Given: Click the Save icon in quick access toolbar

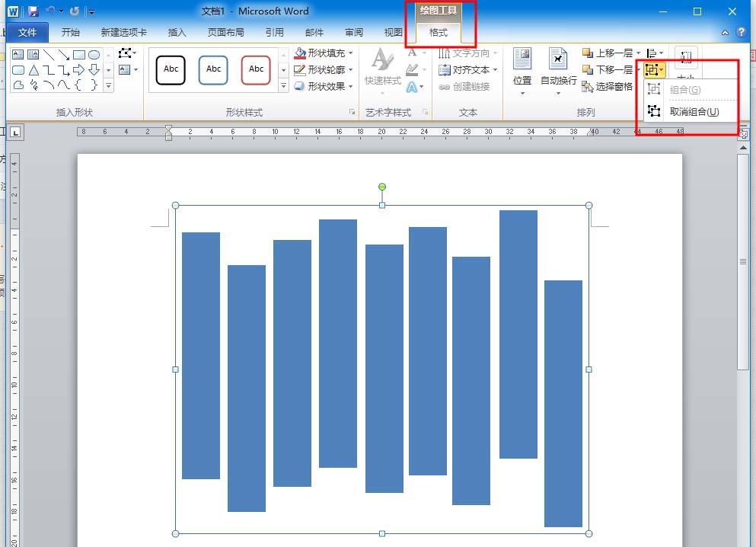Looking at the screenshot, I should (x=33, y=11).
